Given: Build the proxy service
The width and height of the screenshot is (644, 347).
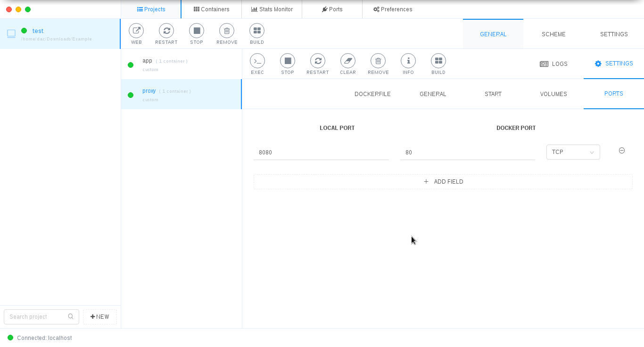Looking at the screenshot, I should [x=438, y=61].
